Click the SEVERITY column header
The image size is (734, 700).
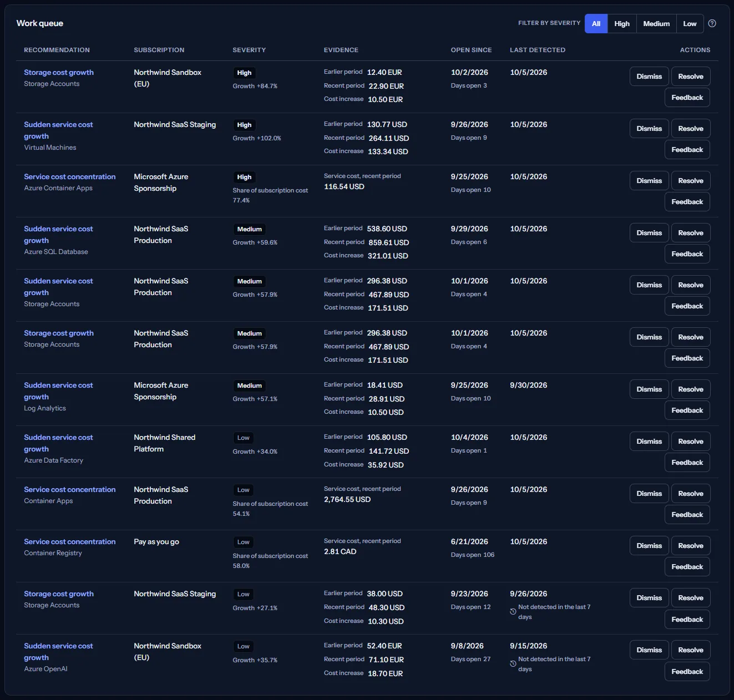(x=249, y=50)
